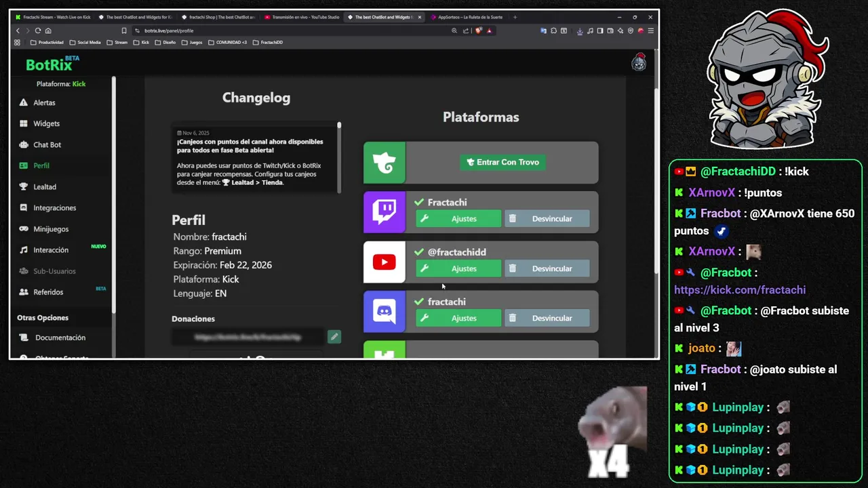This screenshot has width=868, height=488.
Task: Desvincular the YouTube @fractachidd account
Action: (x=547, y=268)
